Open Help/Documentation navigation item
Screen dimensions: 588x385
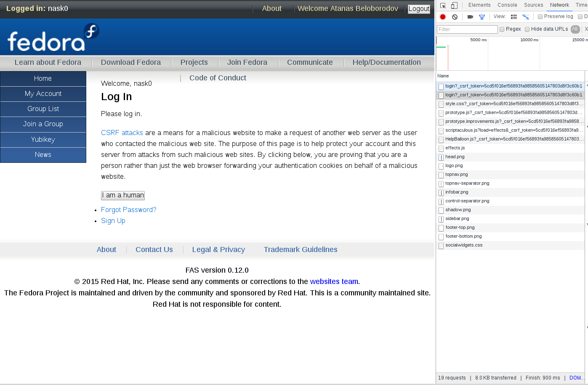pos(387,62)
